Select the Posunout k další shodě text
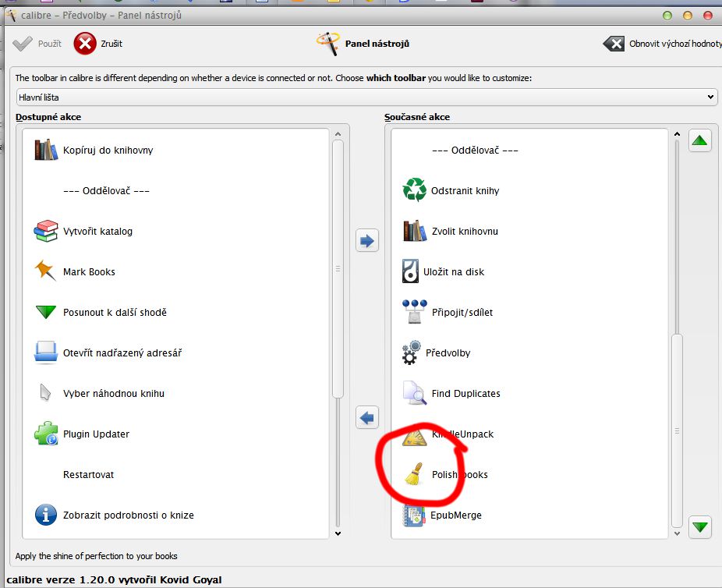Image resolution: width=722 pixels, height=588 pixels. pos(115,312)
